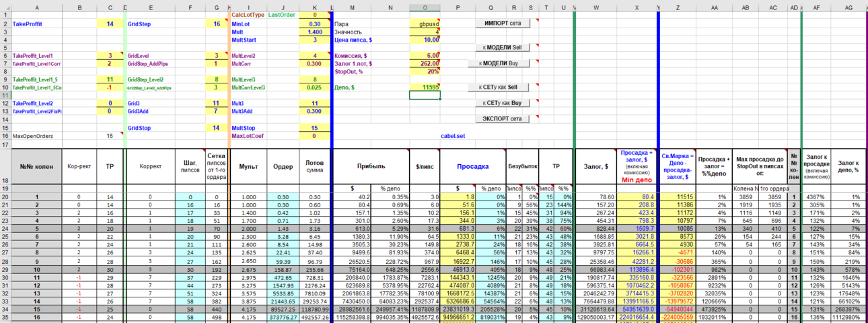The width and height of the screenshot is (868, 323).
Task: Select the Цена пипса value 10.00
Action: tap(425, 40)
